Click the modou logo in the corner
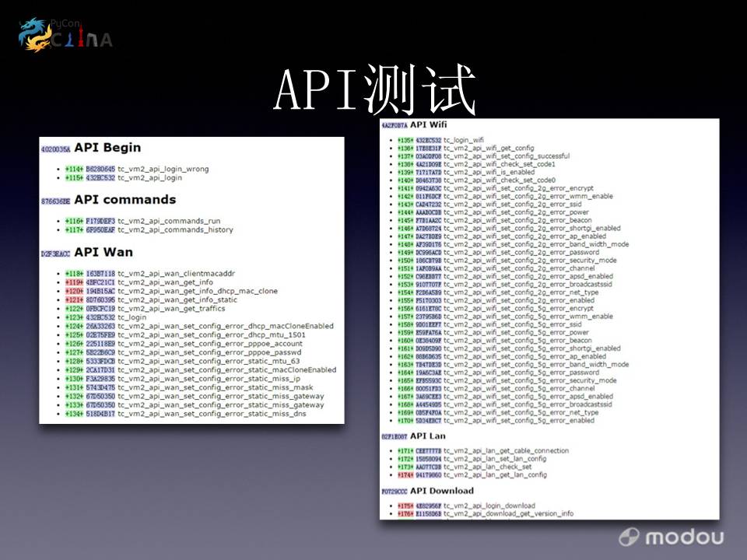 [x=672, y=537]
